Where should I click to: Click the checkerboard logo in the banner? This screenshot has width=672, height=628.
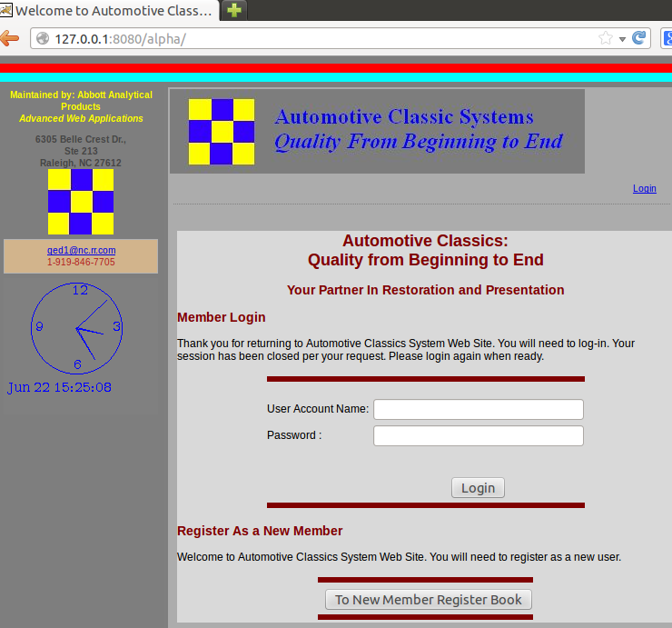tap(222, 132)
